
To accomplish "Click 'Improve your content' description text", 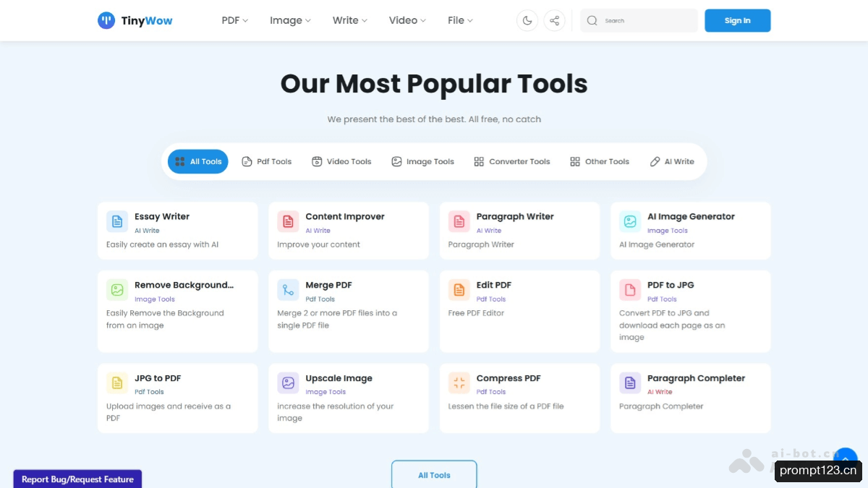I will 319,244.
